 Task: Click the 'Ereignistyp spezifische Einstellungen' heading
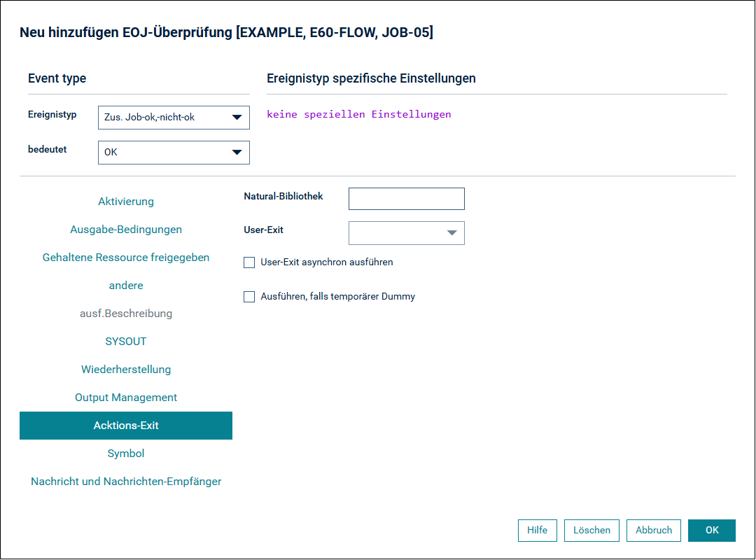pyautogui.click(x=371, y=78)
